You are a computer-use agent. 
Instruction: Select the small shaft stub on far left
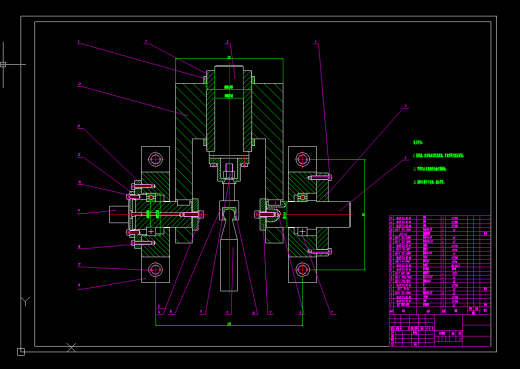click(x=119, y=214)
